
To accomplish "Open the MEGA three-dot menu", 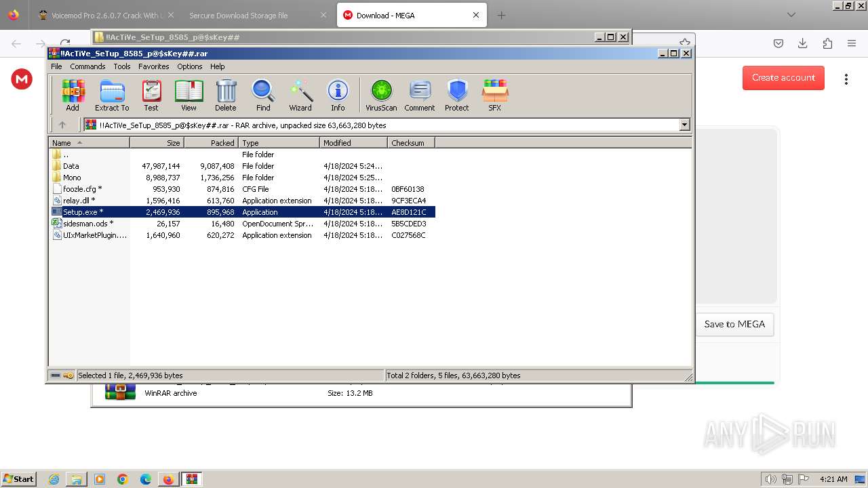I will pos(846,79).
